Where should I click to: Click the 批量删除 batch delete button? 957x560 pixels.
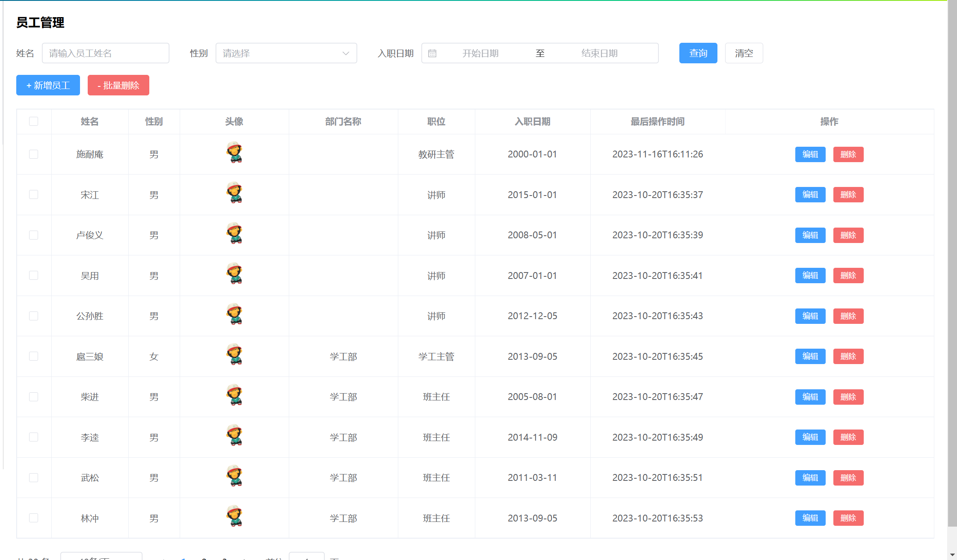point(119,86)
